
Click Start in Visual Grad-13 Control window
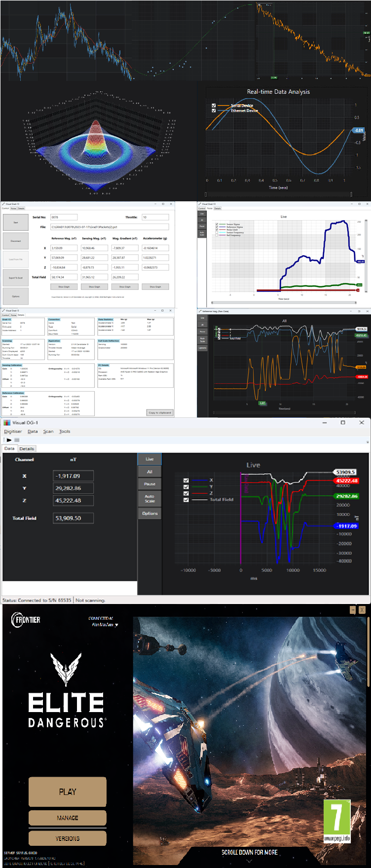coord(16,223)
